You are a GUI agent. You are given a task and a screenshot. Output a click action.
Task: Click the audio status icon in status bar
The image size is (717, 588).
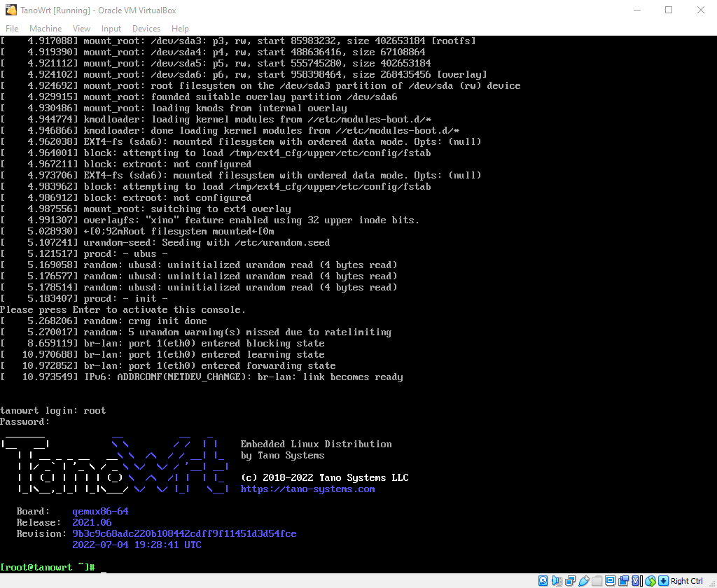(556, 580)
